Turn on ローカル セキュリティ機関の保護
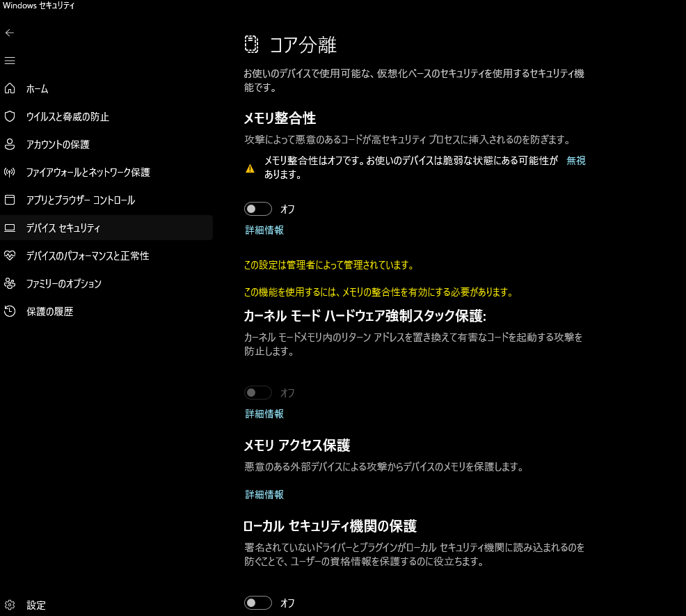Screen dimensions: 686x616 pyautogui.click(x=258, y=603)
